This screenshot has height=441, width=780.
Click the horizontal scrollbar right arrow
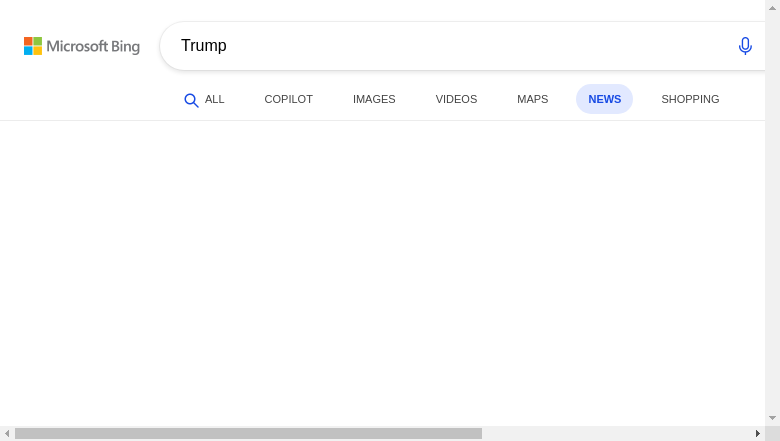(x=758, y=434)
